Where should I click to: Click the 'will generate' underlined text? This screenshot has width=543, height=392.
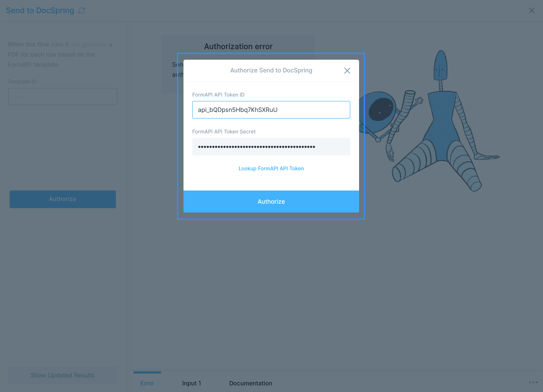[x=89, y=45]
